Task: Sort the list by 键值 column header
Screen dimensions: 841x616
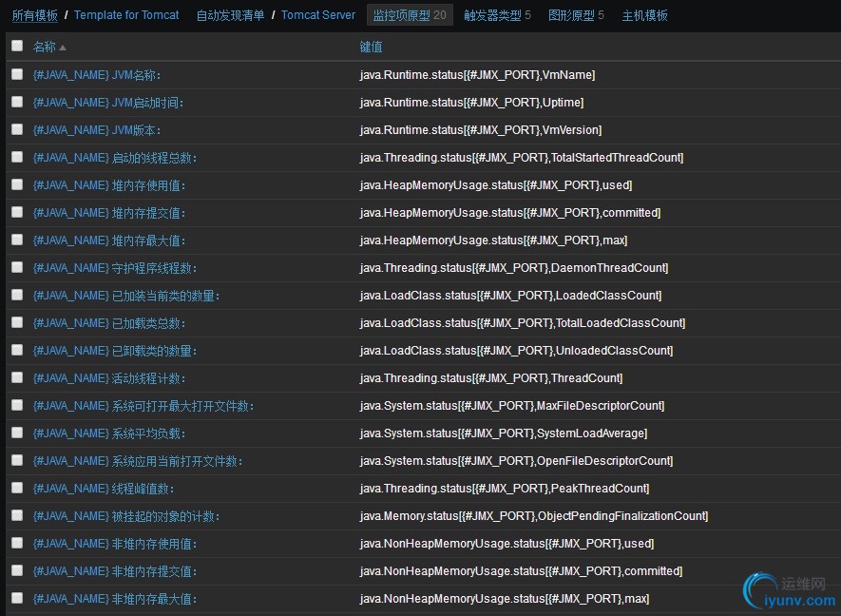Action: pos(372,47)
